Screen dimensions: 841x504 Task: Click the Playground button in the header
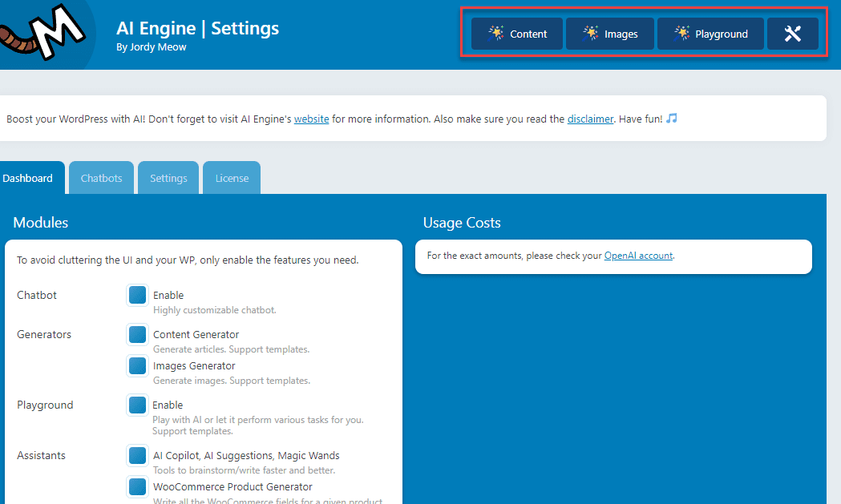710,34
